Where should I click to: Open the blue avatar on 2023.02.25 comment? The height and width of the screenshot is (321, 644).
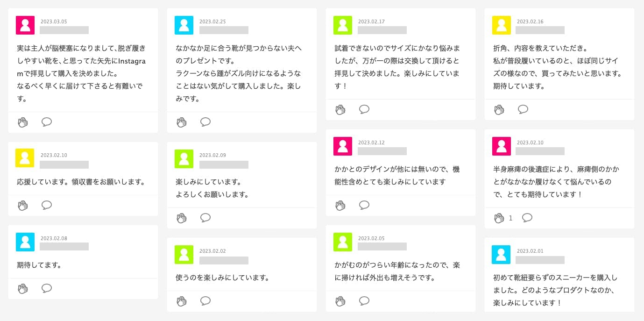tap(184, 25)
